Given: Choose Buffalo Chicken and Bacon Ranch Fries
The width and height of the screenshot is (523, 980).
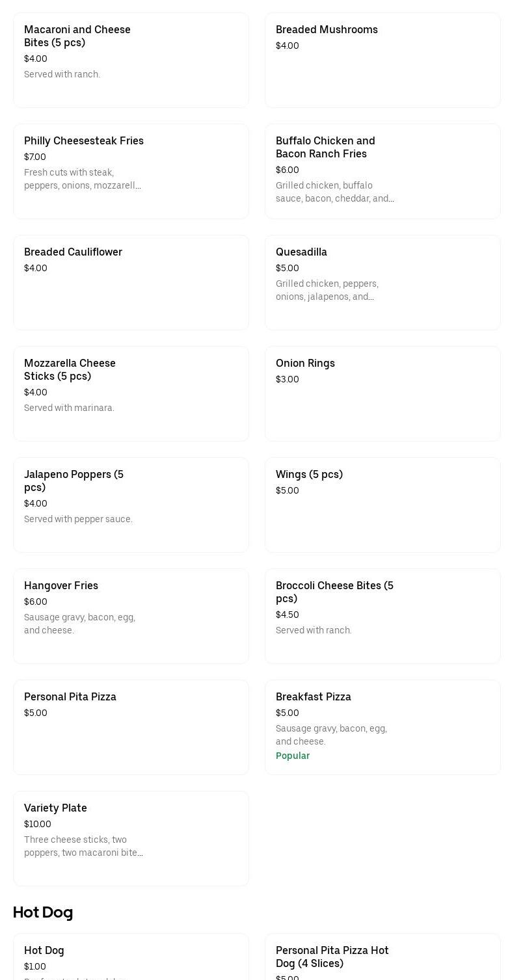Looking at the screenshot, I should [382, 171].
